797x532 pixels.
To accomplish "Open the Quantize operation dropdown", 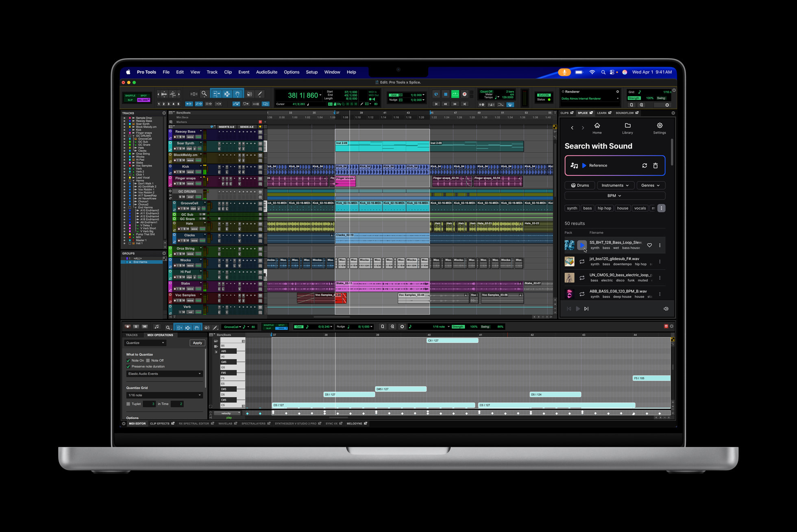I will click(145, 343).
